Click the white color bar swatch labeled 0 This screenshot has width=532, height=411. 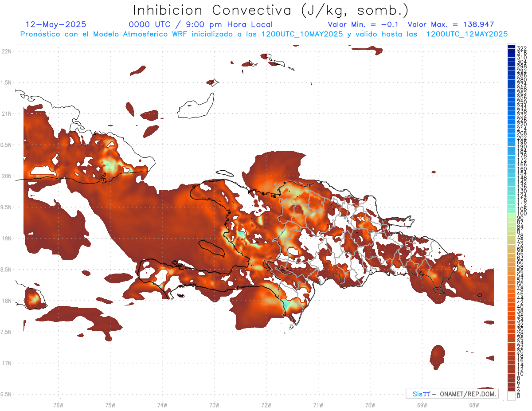click(511, 396)
